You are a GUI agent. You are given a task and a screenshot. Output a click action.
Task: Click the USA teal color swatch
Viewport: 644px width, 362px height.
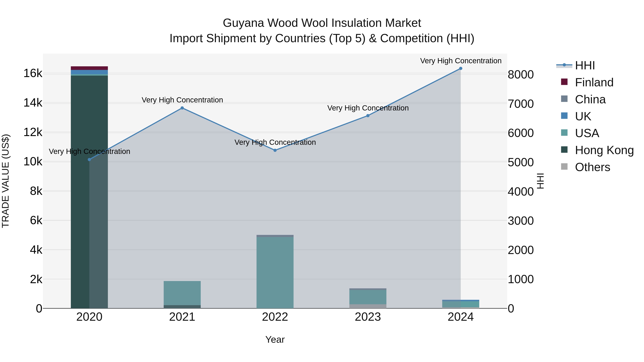coord(564,132)
